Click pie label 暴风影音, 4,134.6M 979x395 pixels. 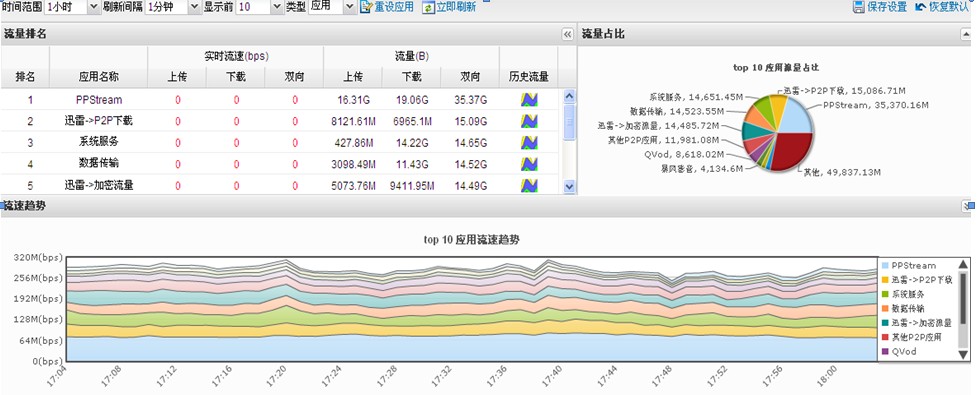[x=702, y=168]
